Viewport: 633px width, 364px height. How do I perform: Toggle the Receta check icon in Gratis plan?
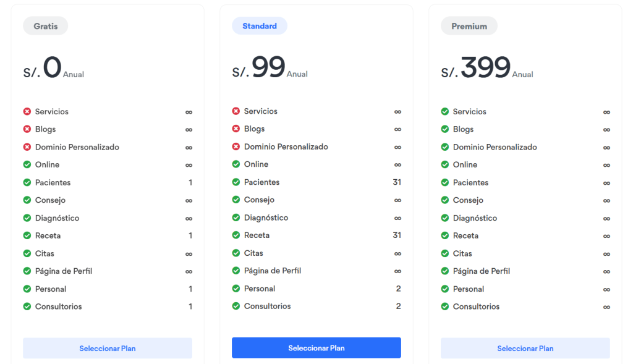[28, 235]
